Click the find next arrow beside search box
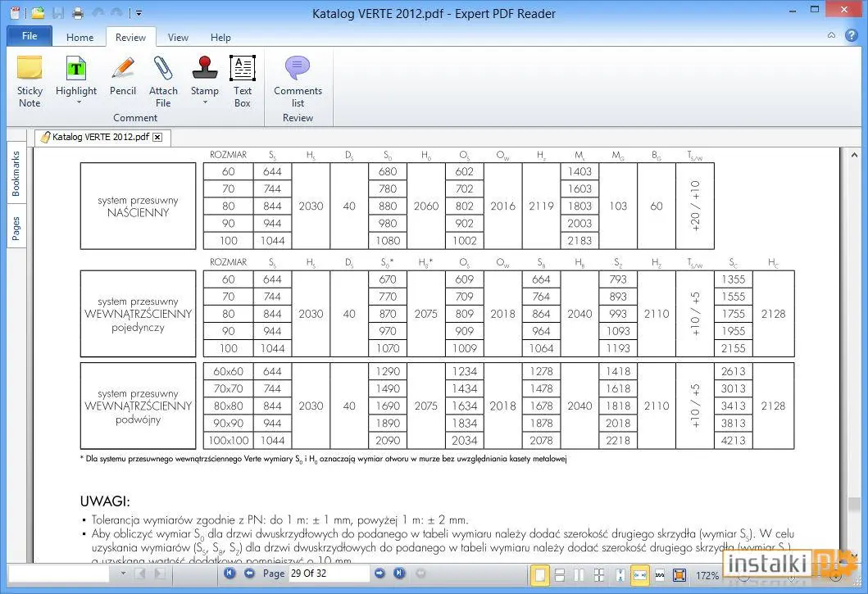This screenshot has height=594, width=868. click(160, 574)
